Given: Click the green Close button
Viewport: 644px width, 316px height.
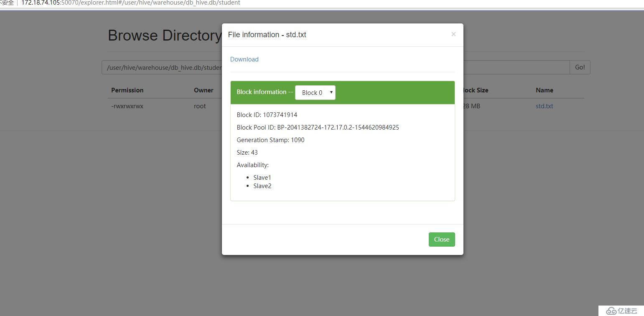Looking at the screenshot, I should point(442,240).
